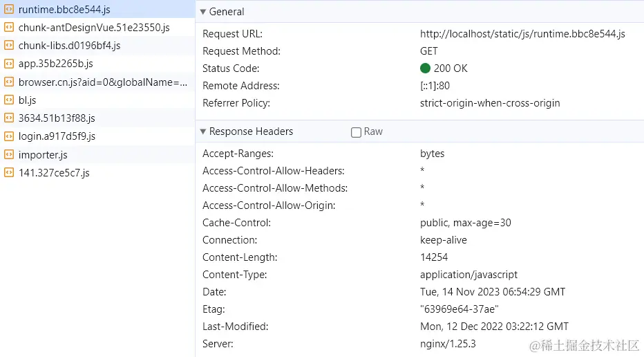
Task: Click the Cache-Control value public, max-age=30
Action: tap(465, 223)
